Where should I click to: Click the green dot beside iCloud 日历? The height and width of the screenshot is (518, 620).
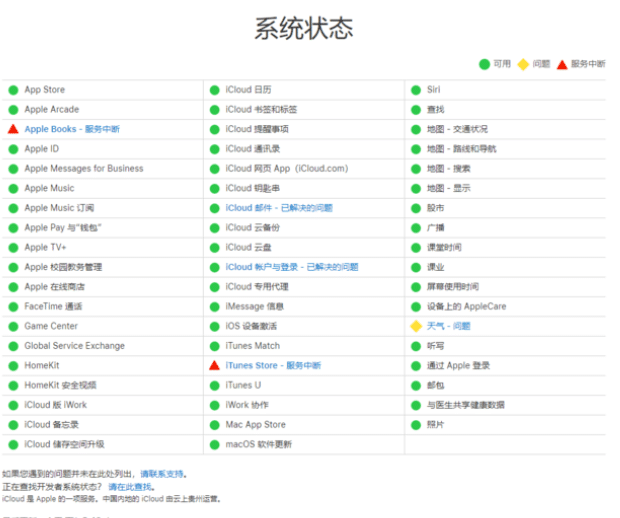point(214,90)
